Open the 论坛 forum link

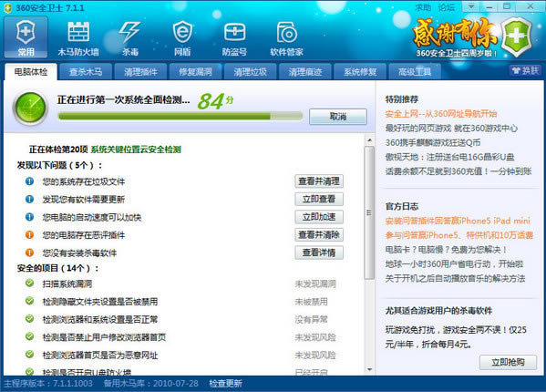[x=446, y=7]
